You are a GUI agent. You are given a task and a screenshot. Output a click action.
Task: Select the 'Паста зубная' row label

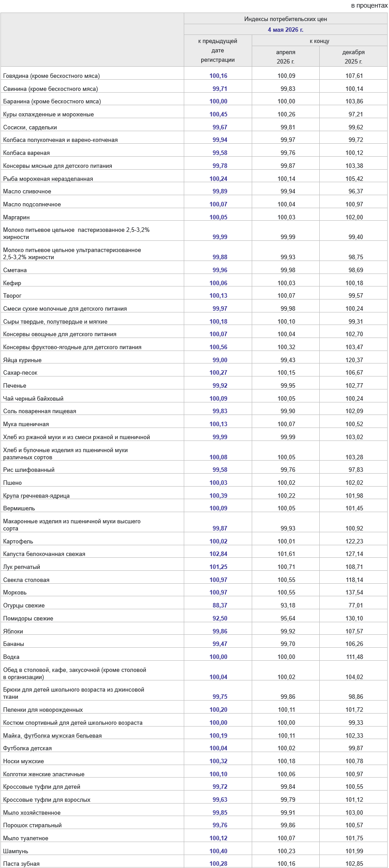coord(21,864)
